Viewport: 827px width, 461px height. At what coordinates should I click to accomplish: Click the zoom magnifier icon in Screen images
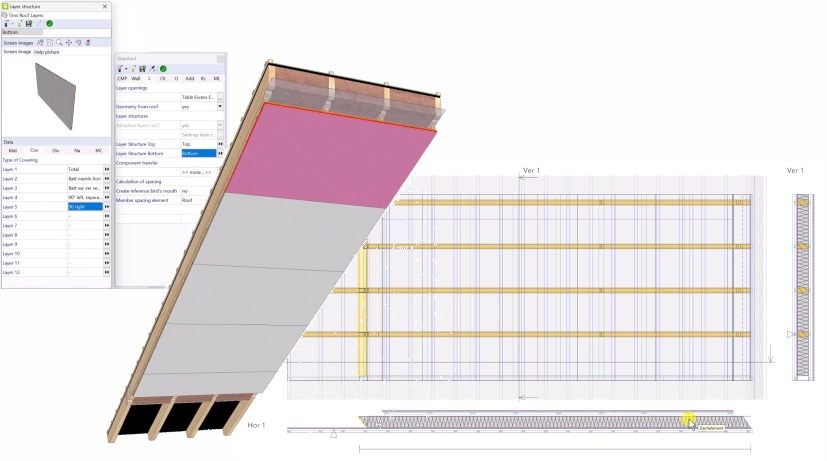click(x=59, y=43)
